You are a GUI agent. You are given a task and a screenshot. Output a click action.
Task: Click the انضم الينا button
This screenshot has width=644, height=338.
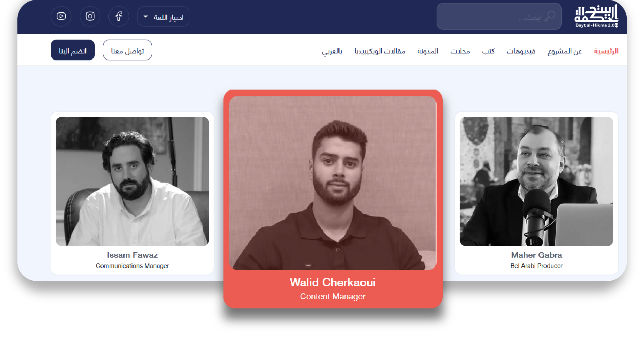[73, 50]
